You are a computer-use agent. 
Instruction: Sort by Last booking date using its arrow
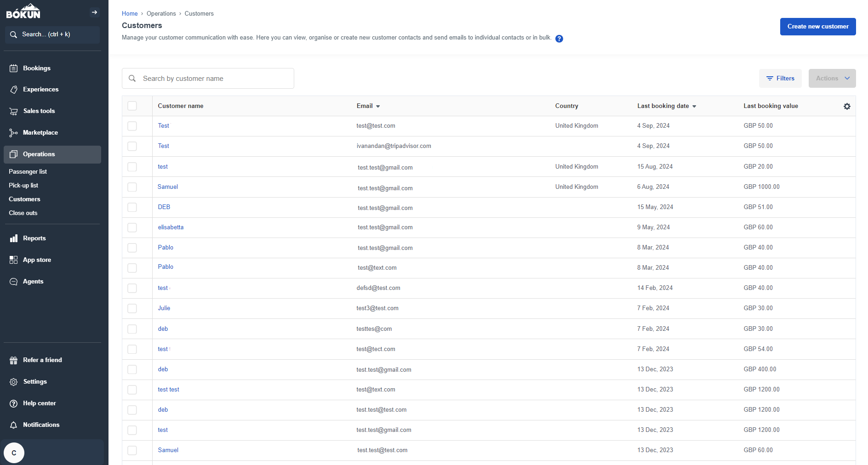695,106
